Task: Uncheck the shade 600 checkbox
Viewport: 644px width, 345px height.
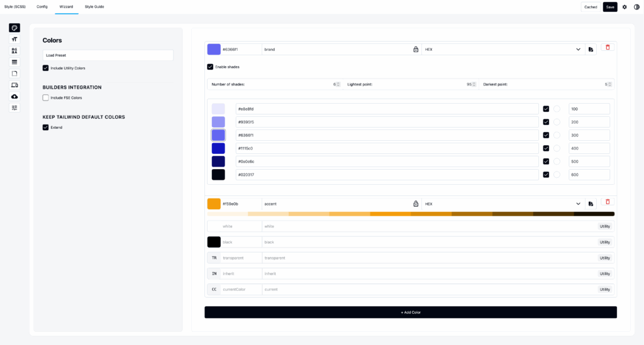Action: 546,174
